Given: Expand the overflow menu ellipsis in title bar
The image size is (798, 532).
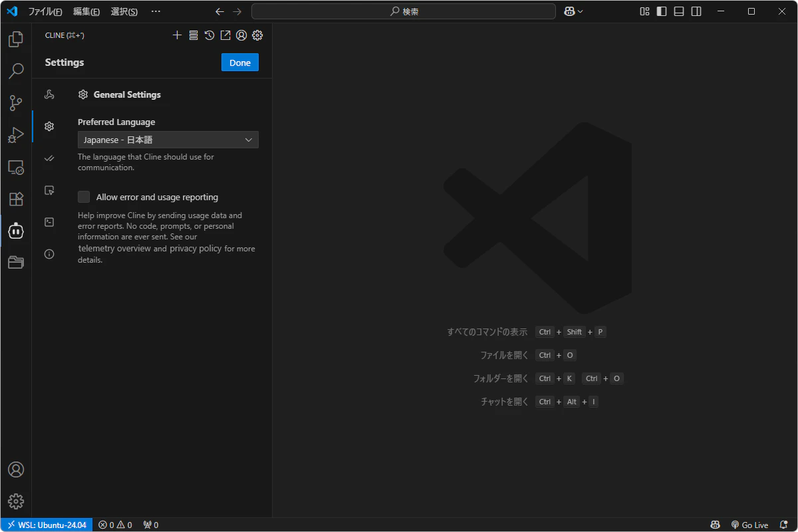Looking at the screenshot, I should tap(156, 11).
